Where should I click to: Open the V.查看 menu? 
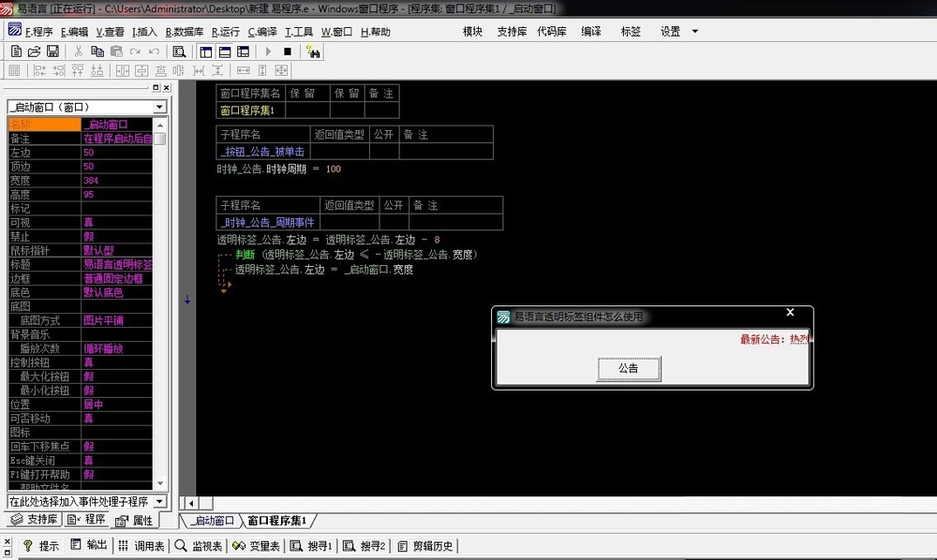pos(110,32)
